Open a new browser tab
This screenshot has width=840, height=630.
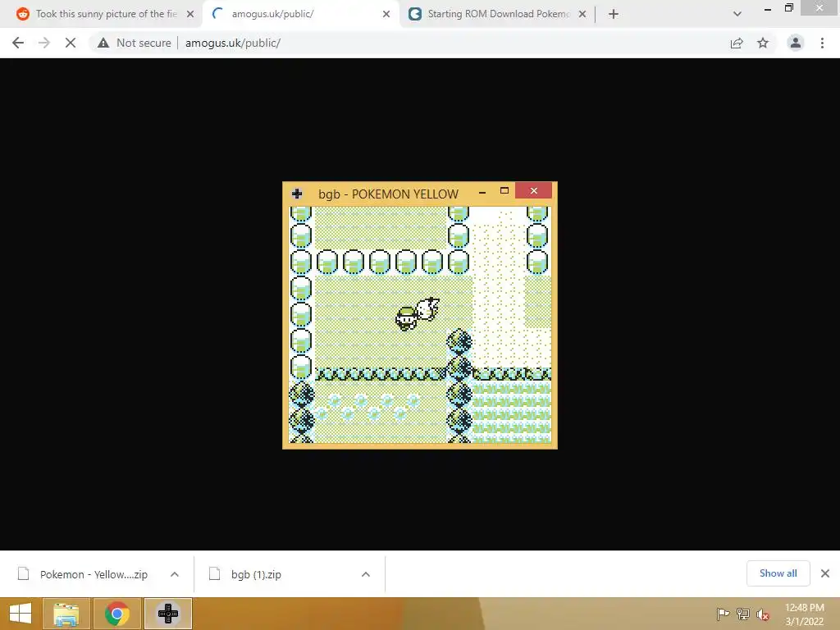[614, 14]
